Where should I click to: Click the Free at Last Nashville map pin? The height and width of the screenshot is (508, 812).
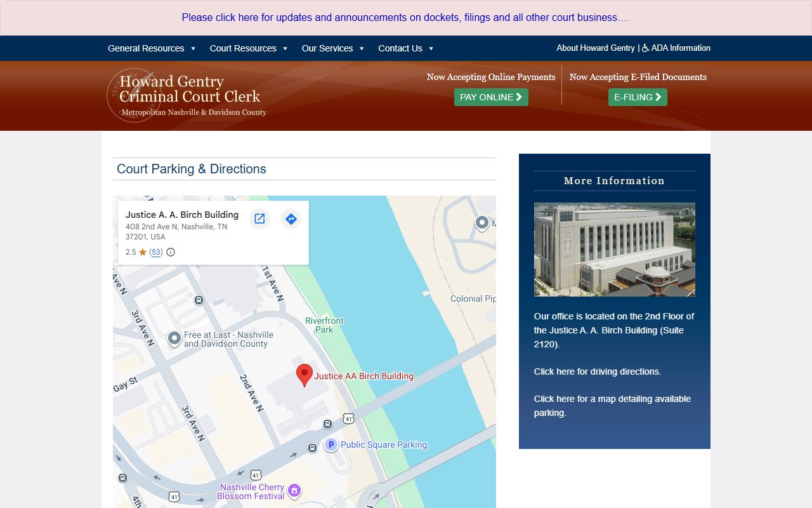click(x=174, y=339)
